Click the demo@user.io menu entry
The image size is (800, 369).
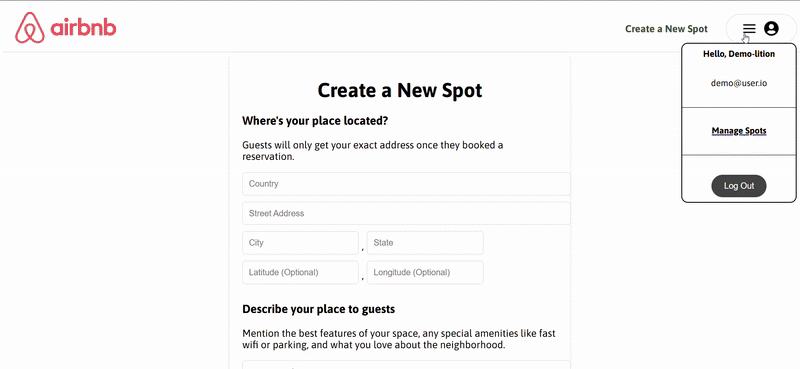tap(739, 83)
